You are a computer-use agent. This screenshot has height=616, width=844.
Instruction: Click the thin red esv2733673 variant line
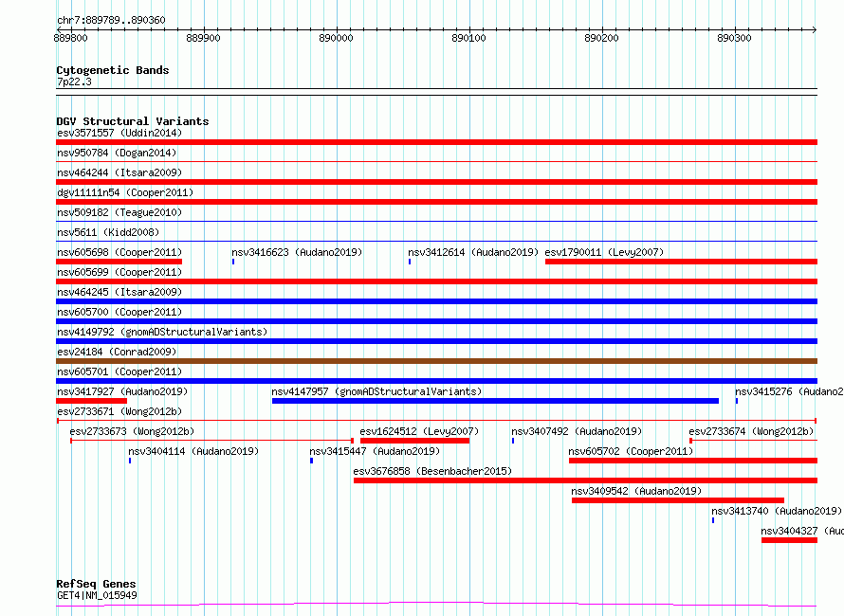pyautogui.click(x=212, y=441)
